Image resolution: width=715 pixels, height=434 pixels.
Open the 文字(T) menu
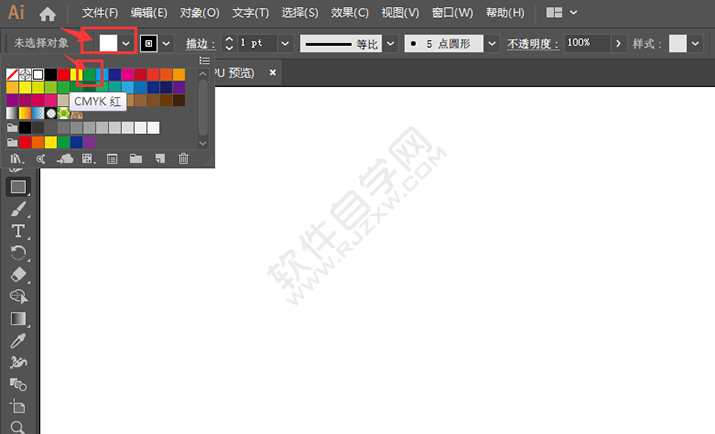coord(250,13)
